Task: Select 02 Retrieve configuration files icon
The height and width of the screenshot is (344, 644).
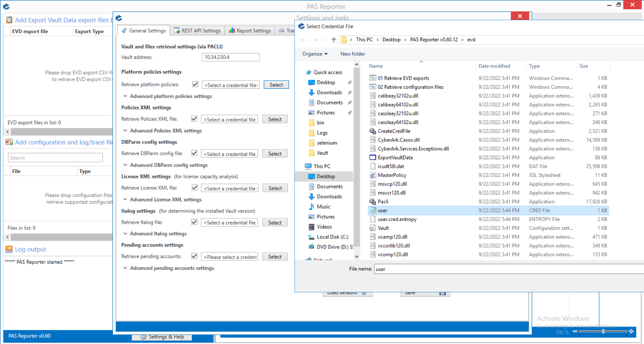Action: tap(372, 87)
